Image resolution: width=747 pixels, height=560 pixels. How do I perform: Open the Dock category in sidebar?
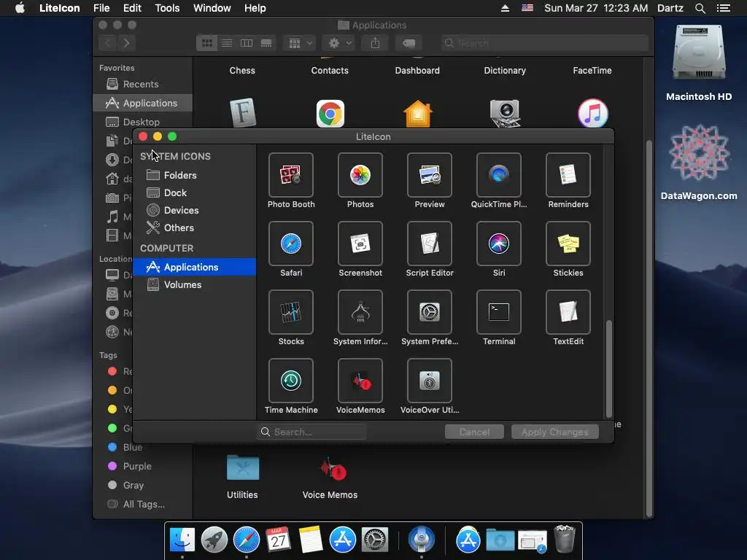[x=194, y=192]
